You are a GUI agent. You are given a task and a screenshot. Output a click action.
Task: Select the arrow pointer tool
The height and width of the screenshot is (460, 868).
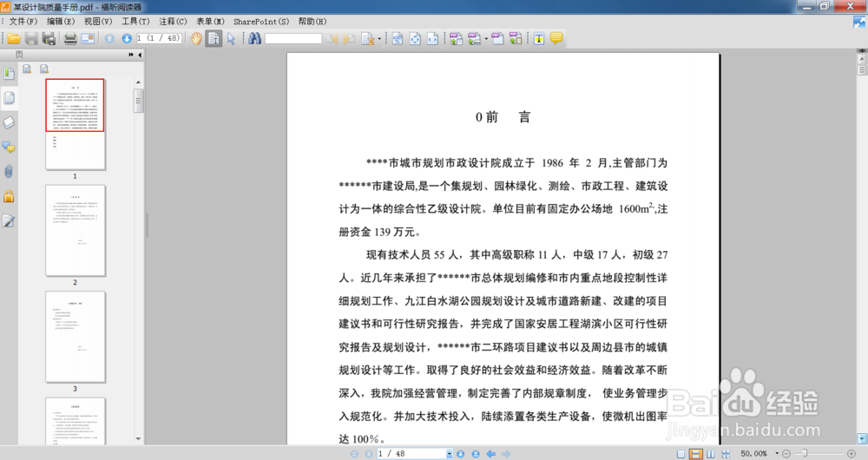click(232, 39)
